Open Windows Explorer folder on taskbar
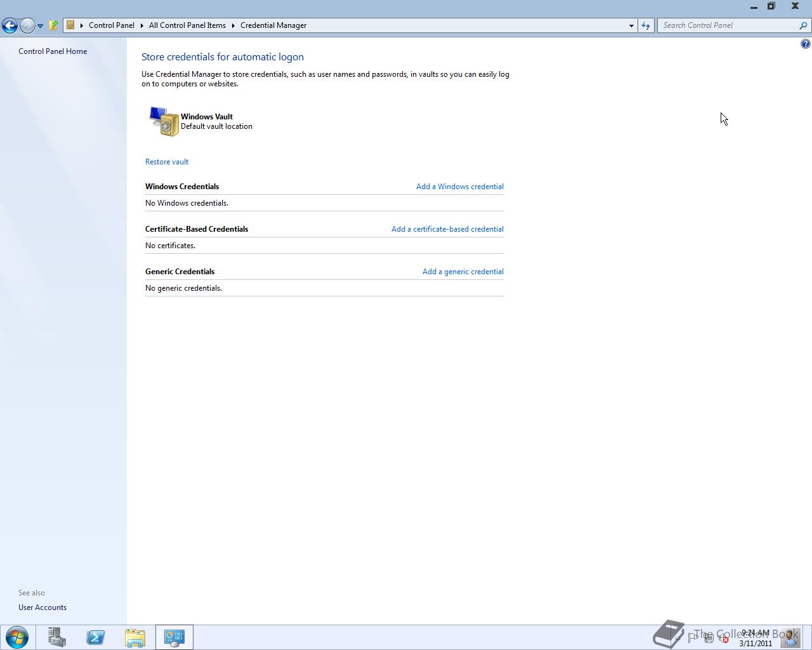 pyautogui.click(x=134, y=637)
